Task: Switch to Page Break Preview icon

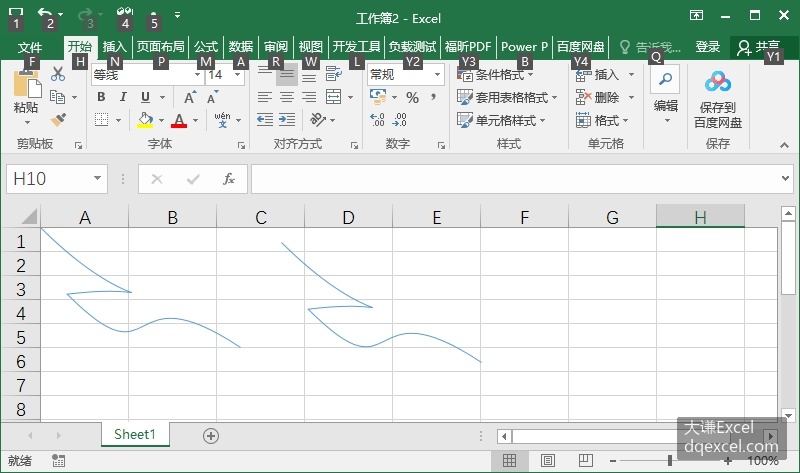Action: click(586, 461)
